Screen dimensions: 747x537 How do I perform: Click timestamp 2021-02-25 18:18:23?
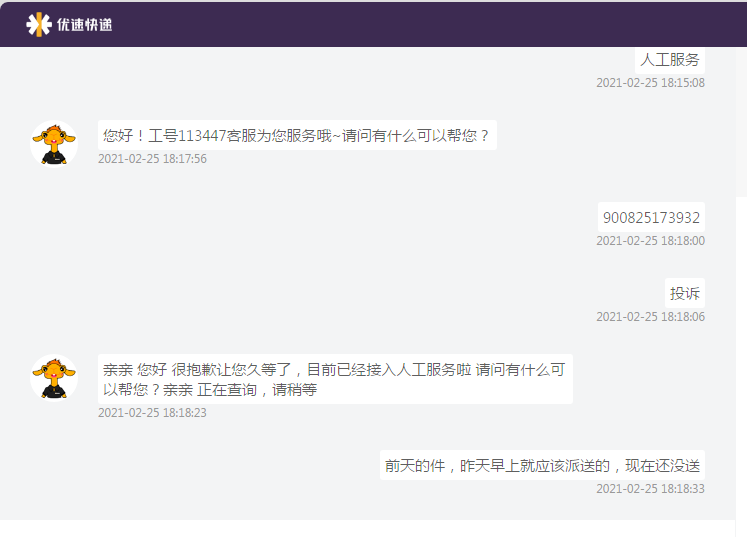click(152, 413)
